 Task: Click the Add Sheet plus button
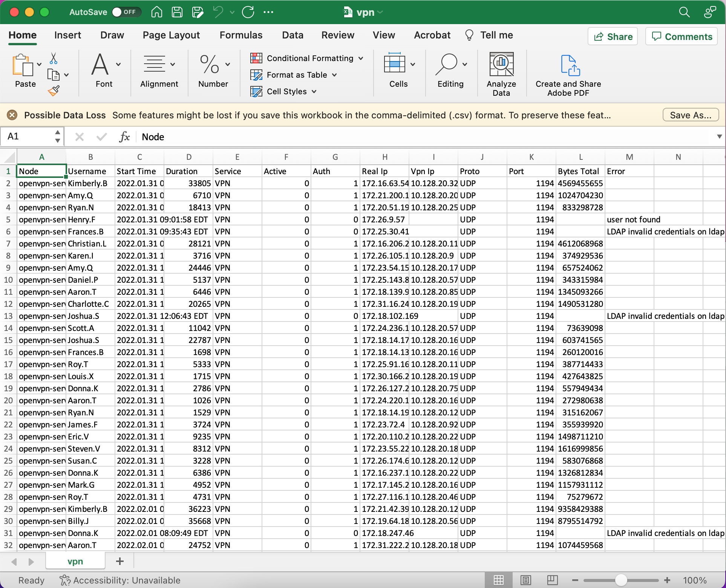pos(119,562)
